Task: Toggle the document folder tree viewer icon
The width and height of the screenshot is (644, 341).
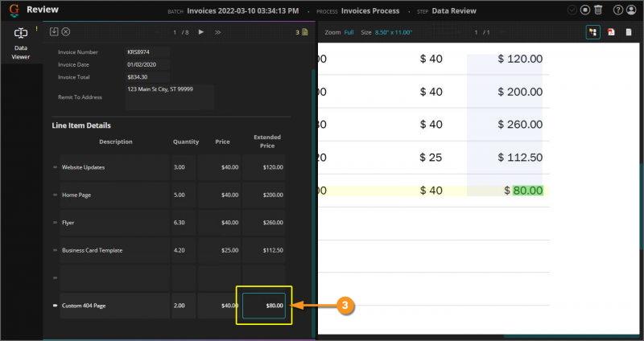Action: point(592,32)
